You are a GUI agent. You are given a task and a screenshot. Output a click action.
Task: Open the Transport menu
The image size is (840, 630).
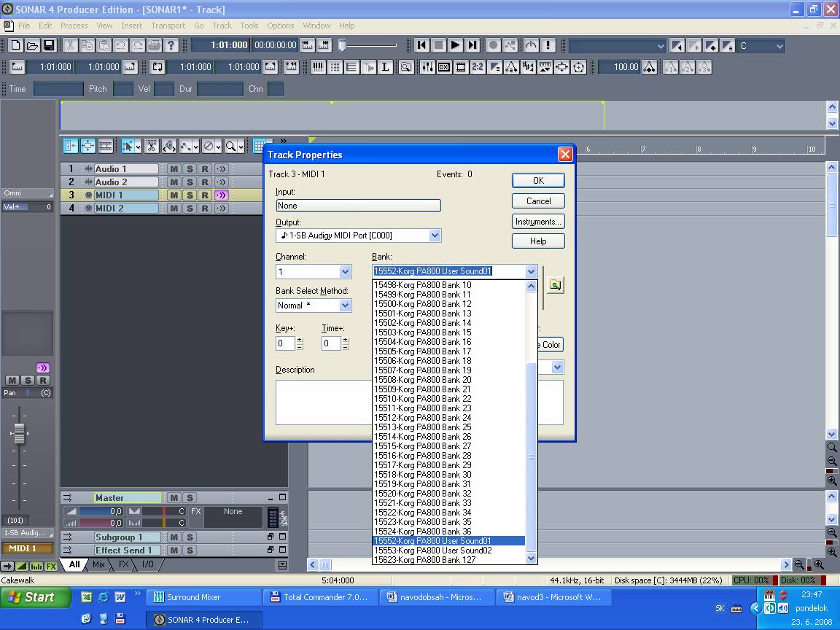(x=168, y=26)
